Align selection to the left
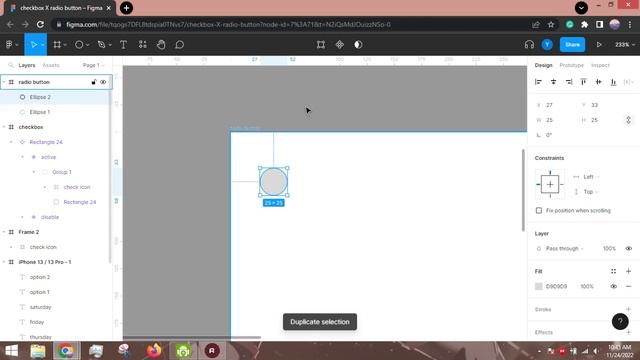 [x=538, y=82]
